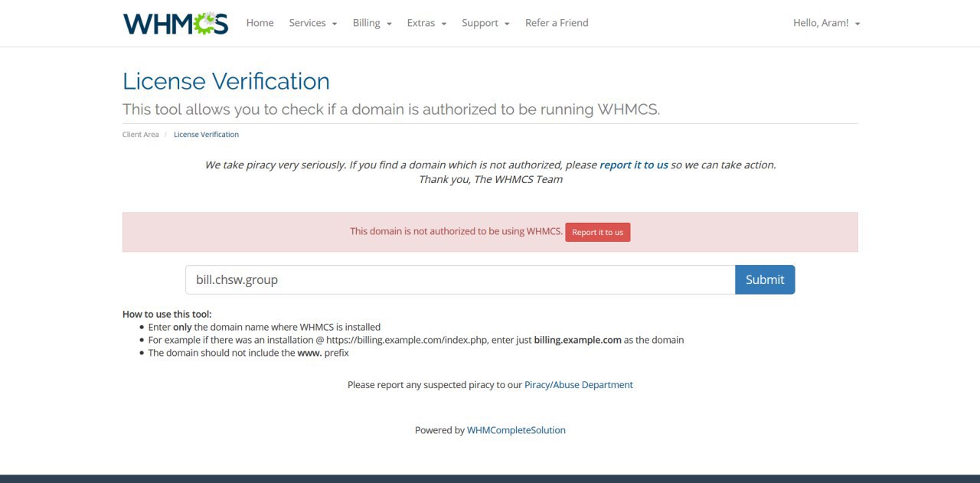
Task: Open the Hello, Aram! account menu
Action: coord(827,23)
